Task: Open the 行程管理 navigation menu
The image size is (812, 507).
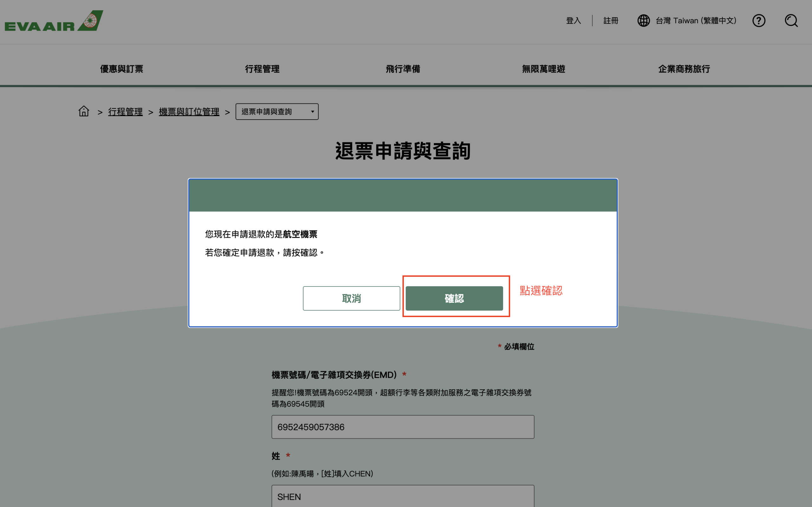Action: coord(262,69)
